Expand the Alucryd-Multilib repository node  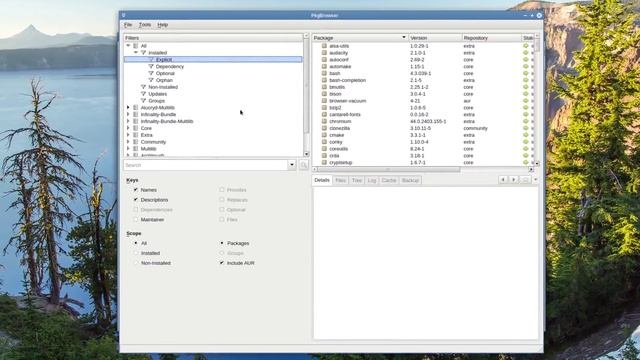[x=128, y=107]
